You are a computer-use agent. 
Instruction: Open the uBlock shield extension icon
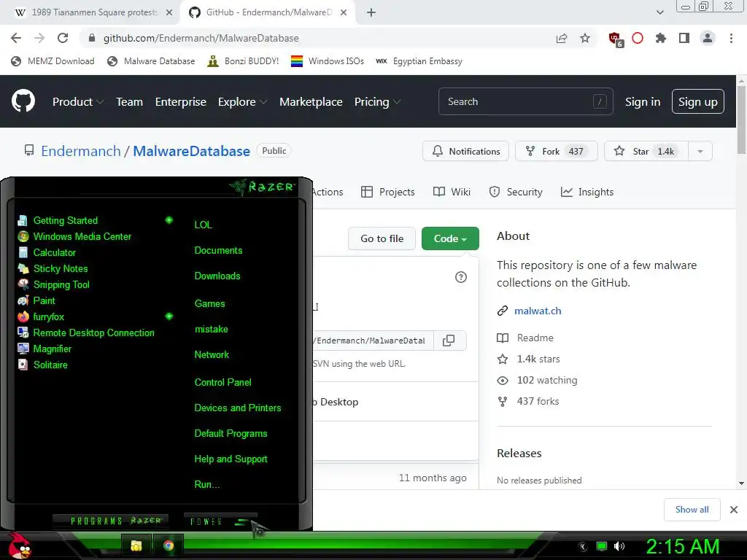click(616, 39)
